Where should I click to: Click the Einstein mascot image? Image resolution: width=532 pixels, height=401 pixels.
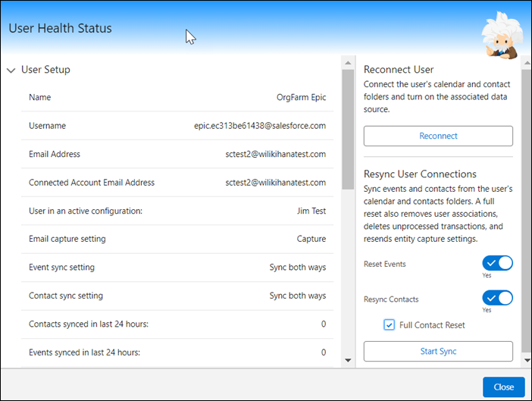pyautogui.click(x=502, y=36)
